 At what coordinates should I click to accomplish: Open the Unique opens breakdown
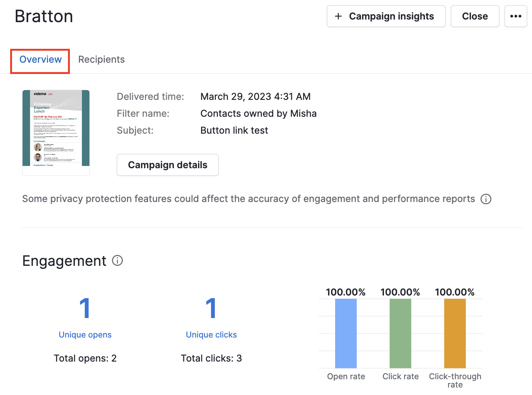click(85, 335)
